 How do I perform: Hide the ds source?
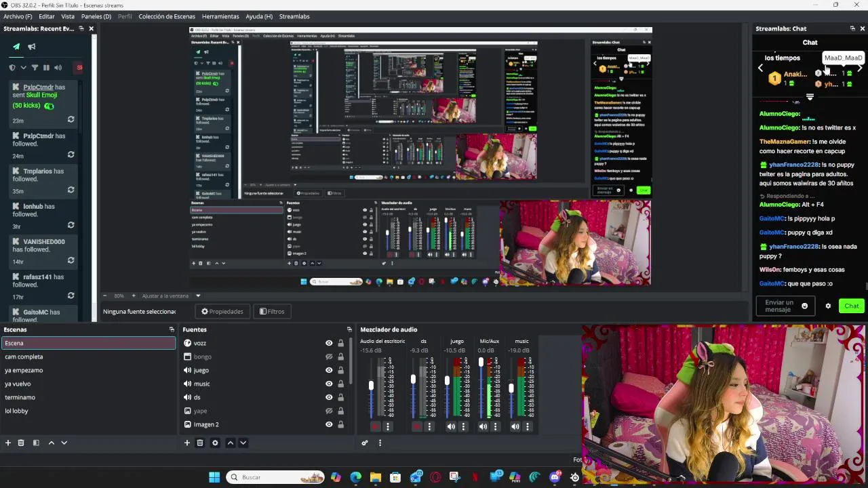coord(329,397)
